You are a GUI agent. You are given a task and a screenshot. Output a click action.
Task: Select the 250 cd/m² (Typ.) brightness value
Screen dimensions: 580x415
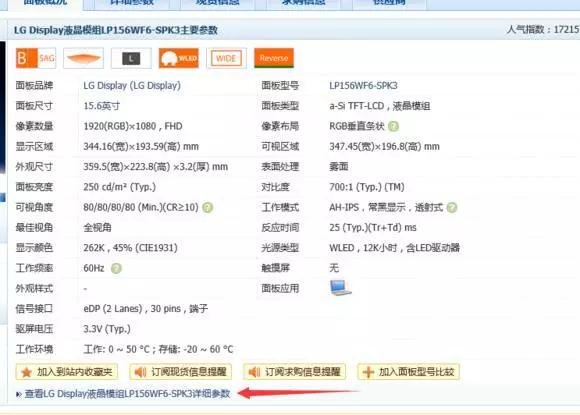(119, 187)
